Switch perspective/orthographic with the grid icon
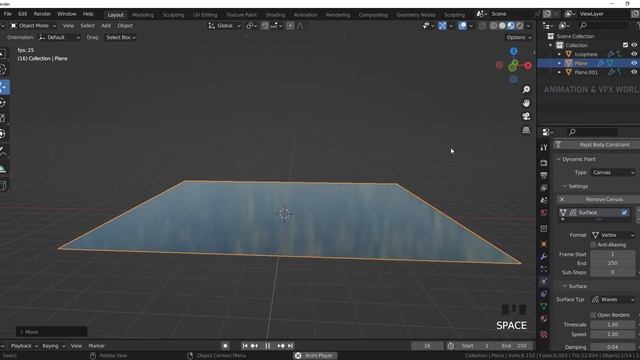Image resolution: width=640 pixels, height=360 pixels. pyautogui.click(x=526, y=130)
